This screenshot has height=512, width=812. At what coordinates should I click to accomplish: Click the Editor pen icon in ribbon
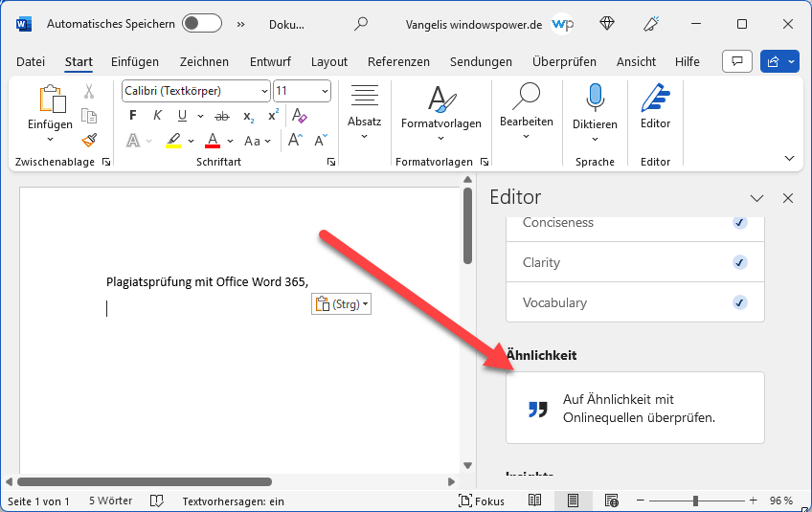tap(655, 105)
